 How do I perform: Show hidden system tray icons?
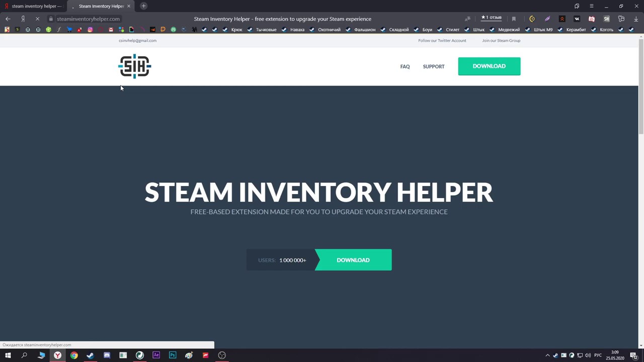pyautogui.click(x=547, y=355)
